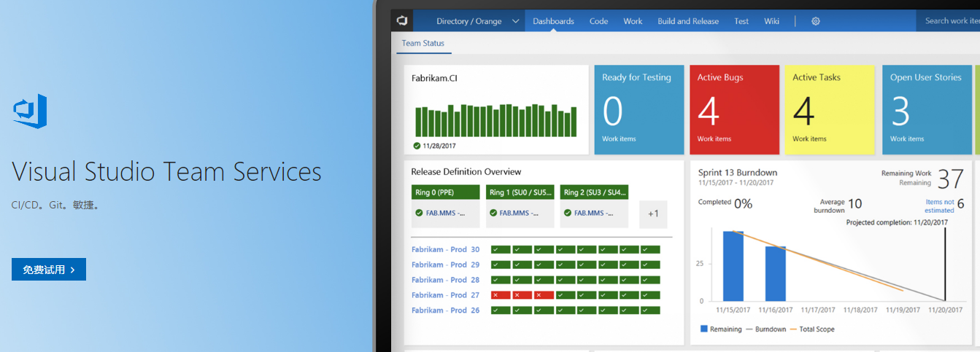Open the Items not estimated link
The image size is (980, 352).
tap(939, 206)
